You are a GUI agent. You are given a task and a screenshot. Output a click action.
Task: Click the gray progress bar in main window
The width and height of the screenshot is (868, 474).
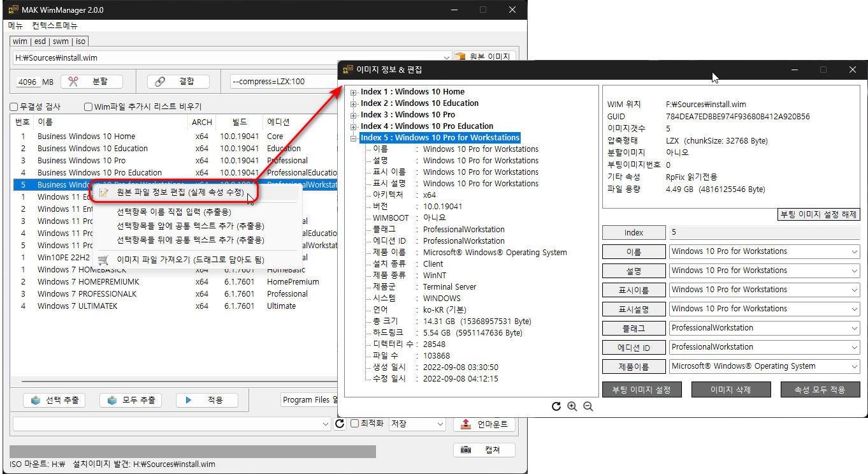tap(192, 452)
